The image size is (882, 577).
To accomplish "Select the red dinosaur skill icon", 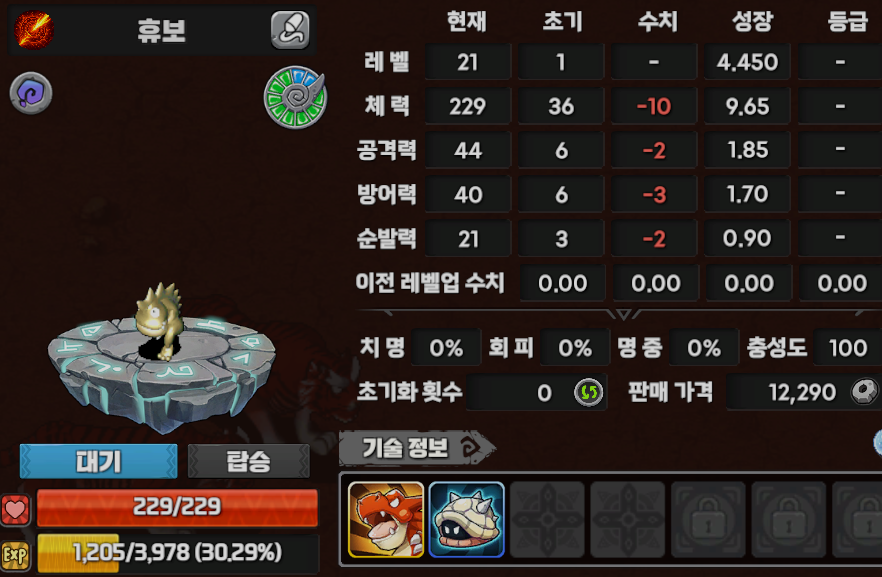I will click(x=386, y=520).
